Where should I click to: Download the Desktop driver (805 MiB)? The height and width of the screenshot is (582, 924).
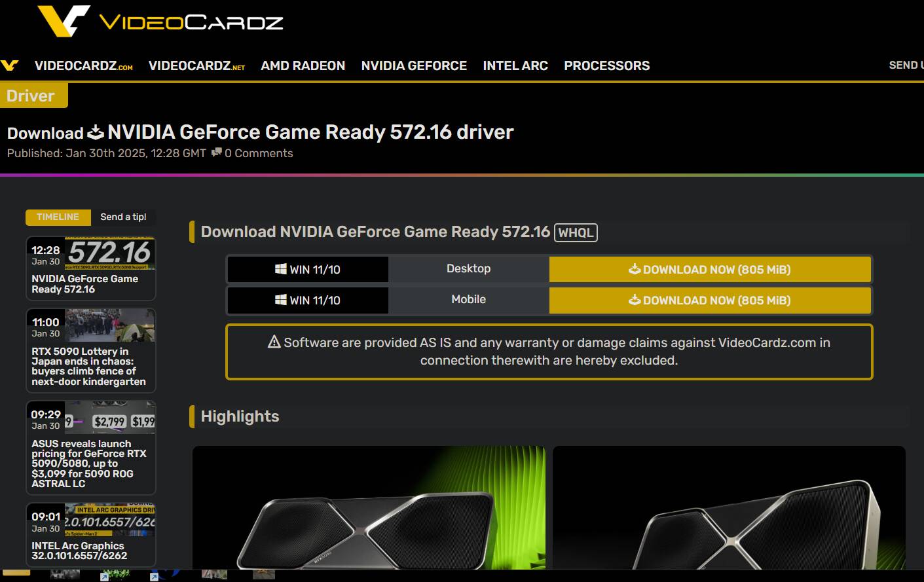click(710, 269)
